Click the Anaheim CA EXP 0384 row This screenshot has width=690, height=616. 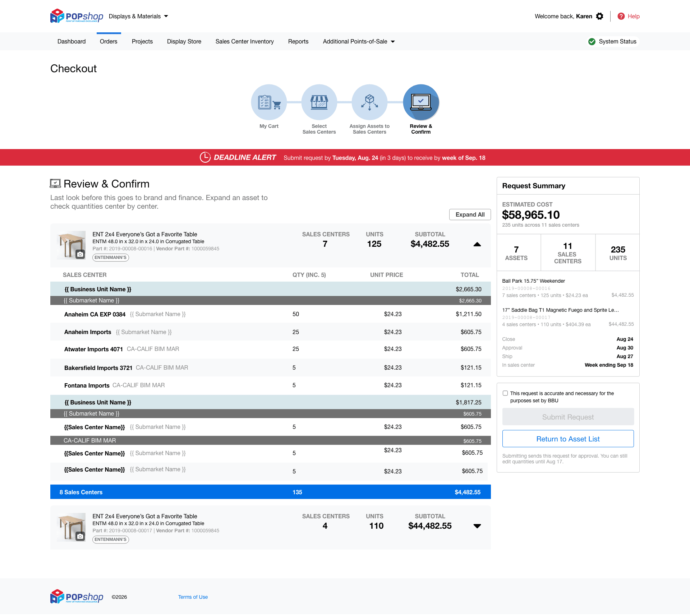pos(271,314)
